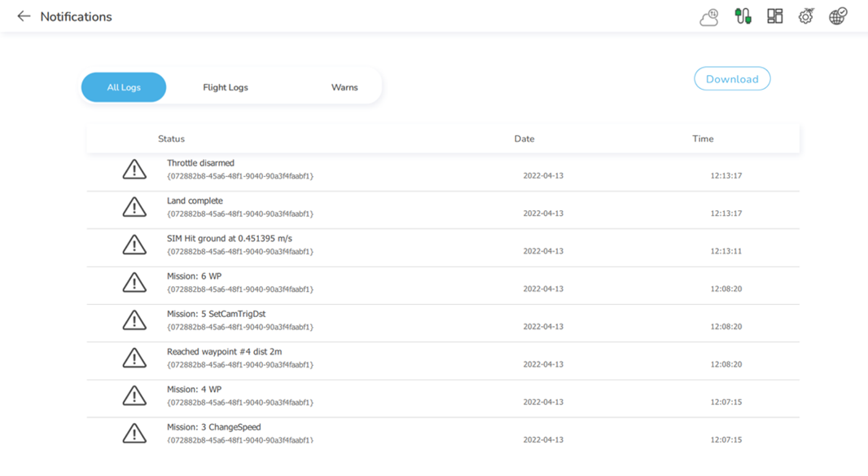The height and width of the screenshot is (476, 868).
Task: Click warning icon beside Throttle disarmed
Action: (134, 170)
